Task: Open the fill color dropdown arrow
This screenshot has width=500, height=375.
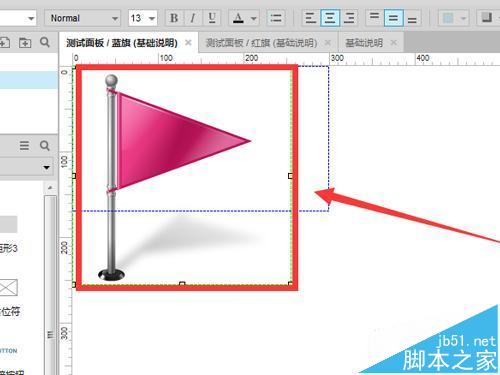Action: click(463, 18)
